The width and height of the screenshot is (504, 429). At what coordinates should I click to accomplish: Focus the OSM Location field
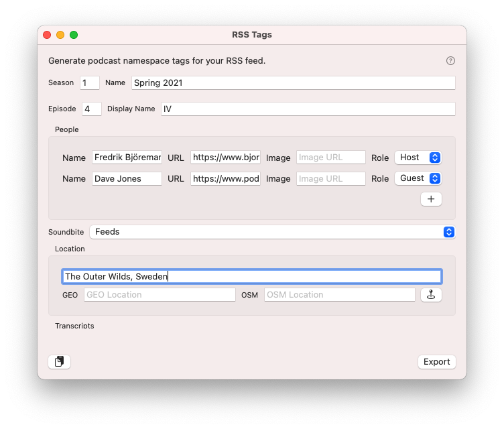[x=340, y=294]
